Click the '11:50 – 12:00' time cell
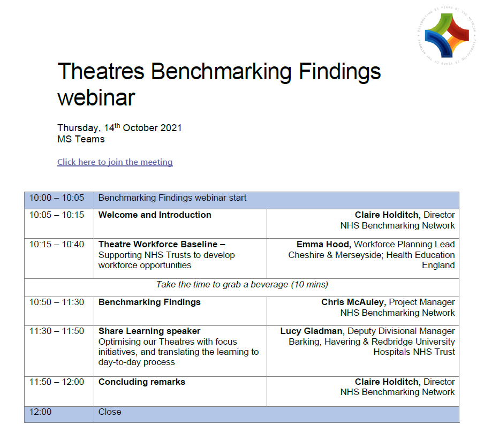The height and width of the screenshot is (448, 484). (59, 391)
